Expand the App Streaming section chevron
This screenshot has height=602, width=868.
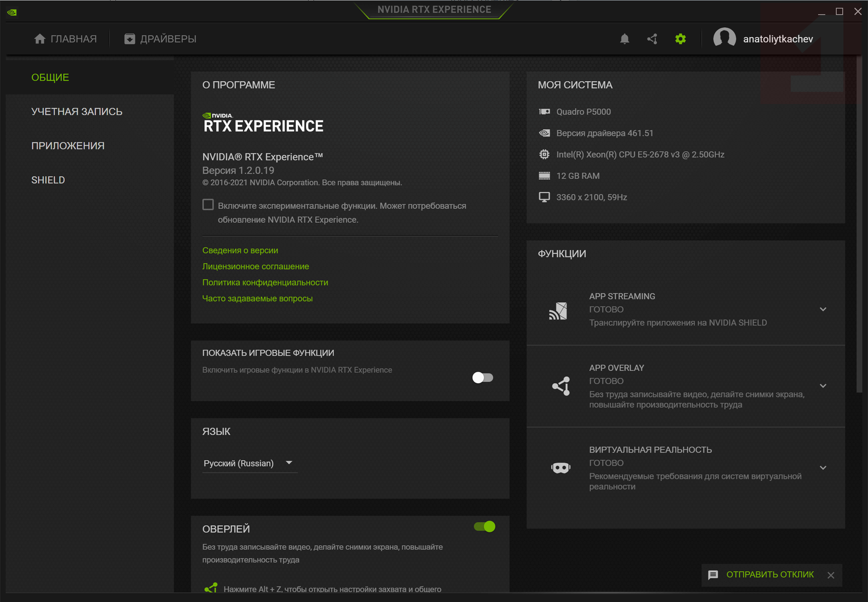pyautogui.click(x=823, y=309)
